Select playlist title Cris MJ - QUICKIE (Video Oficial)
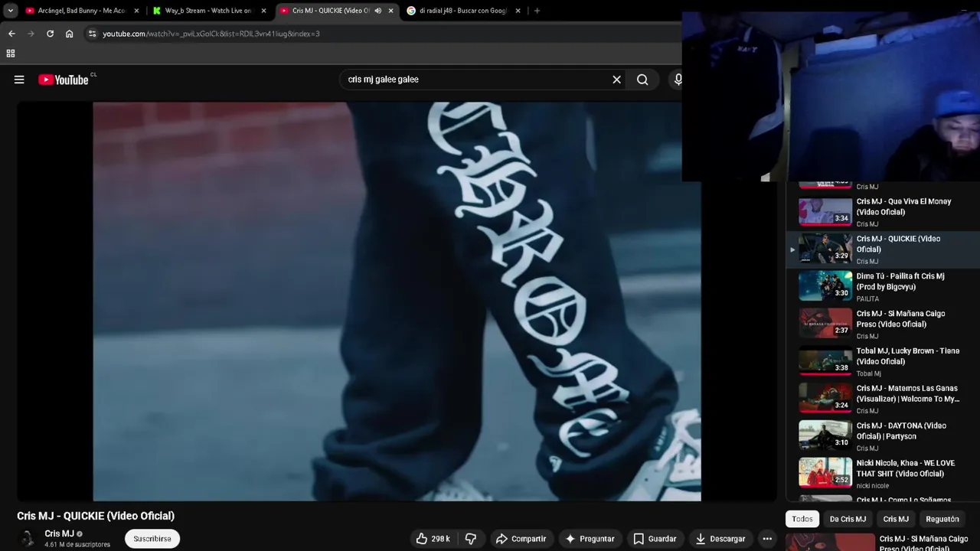Screen dimensions: 980x551 (898, 244)
